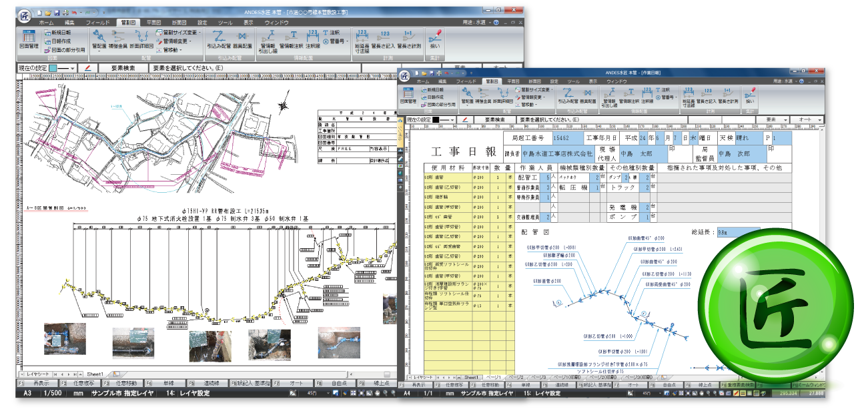Open 現在の設定 line style dropdown, front window

coord(453,119)
